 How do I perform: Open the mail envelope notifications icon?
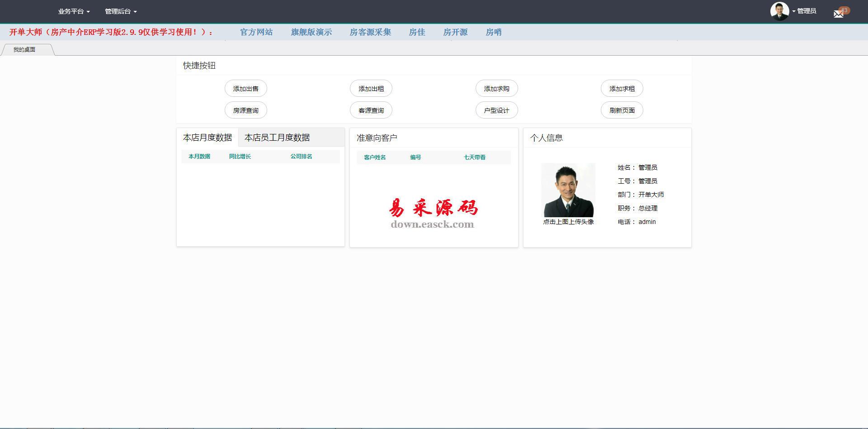[839, 14]
